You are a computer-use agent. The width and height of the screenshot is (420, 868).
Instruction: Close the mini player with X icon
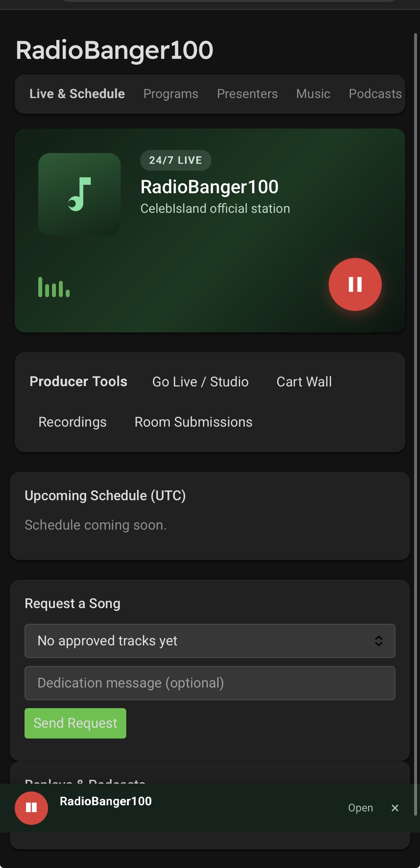[395, 808]
